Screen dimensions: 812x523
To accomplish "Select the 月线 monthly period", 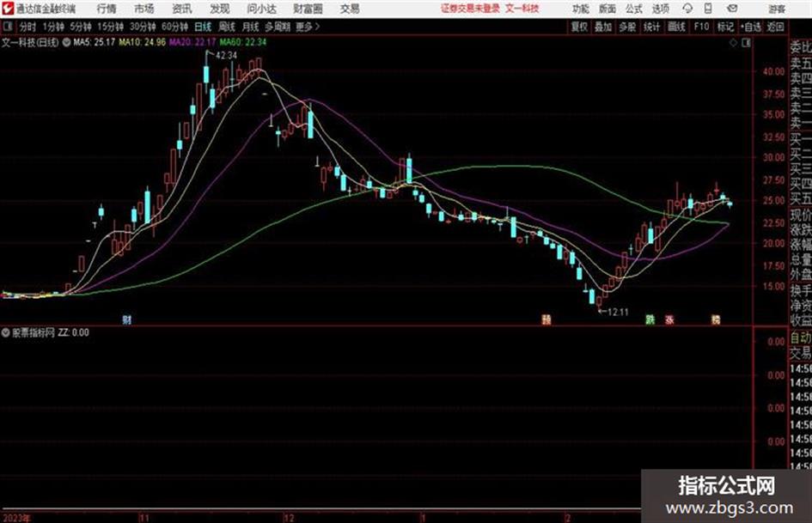I will pyautogui.click(x=251, y=27).
